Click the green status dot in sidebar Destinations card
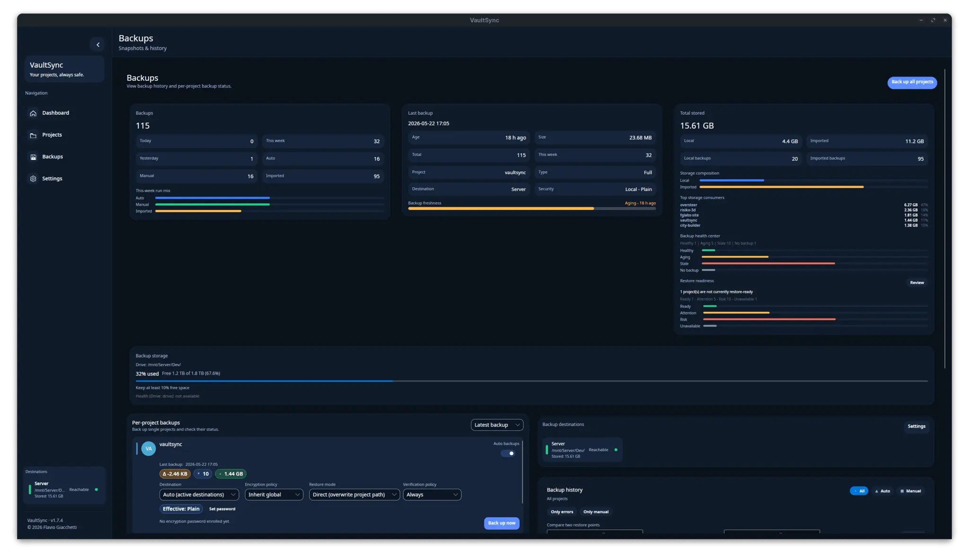Screen dimensions: 969x560 coord(97,490)
